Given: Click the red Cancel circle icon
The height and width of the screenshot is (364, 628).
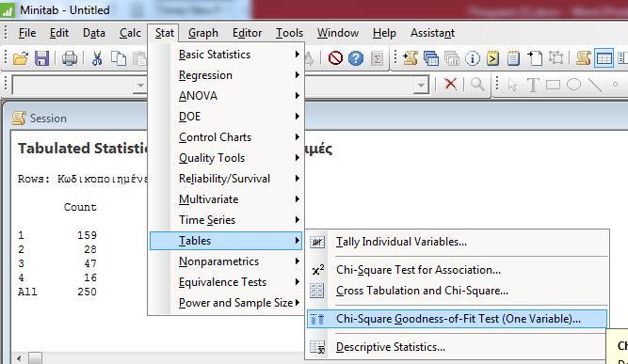Looking at the screenshot, I should pyautogui.click(x=335, y=58).
